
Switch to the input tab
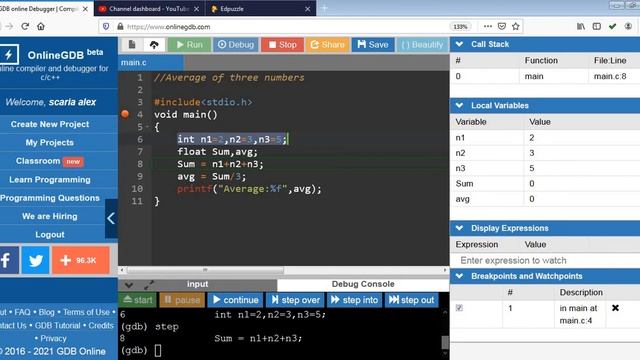198,284
